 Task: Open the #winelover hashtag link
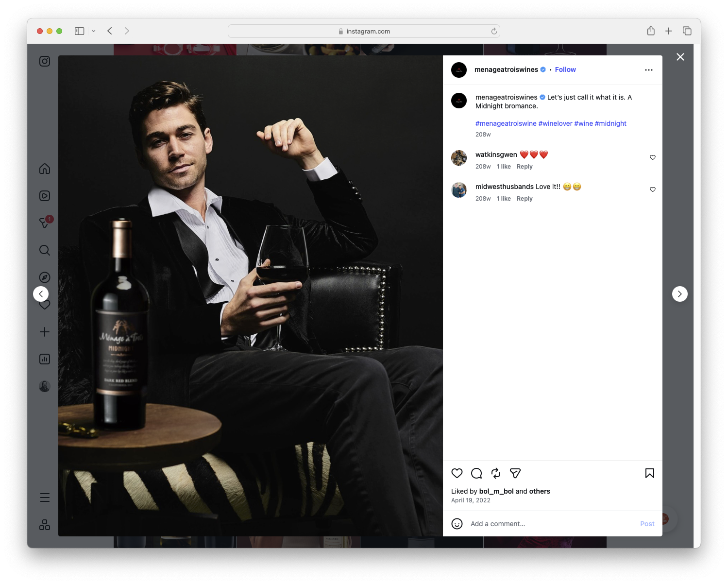pyautogui.click(x=555, y=123)
